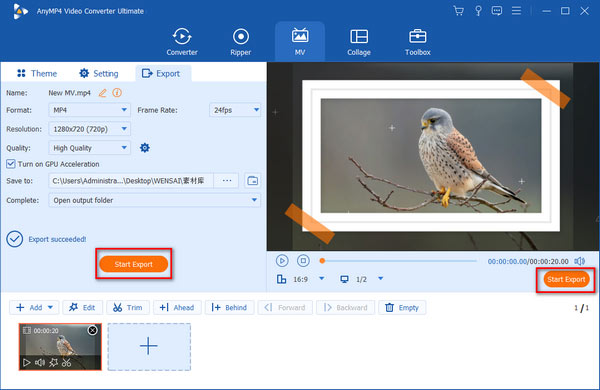Toggle Turn on GPU Acceleration checkbox
600x390 pixels.
pyautogui.click(x=11, y=164)
